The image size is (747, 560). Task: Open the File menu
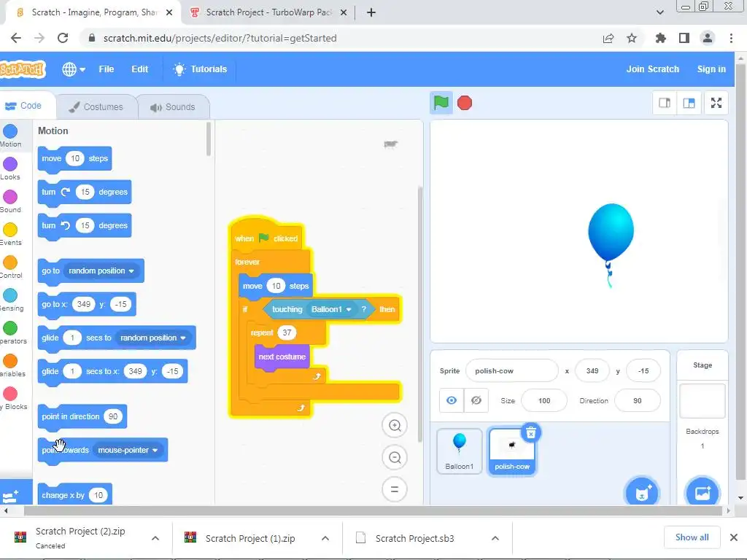pyautogui.click(x=107, y=69)
